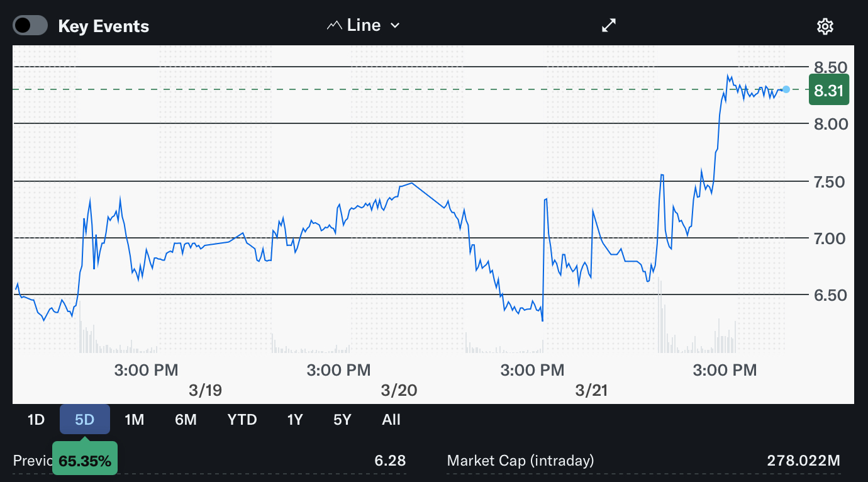Open chart settings gear
This screenshot has width=868, height=482.
pos(825,26)
